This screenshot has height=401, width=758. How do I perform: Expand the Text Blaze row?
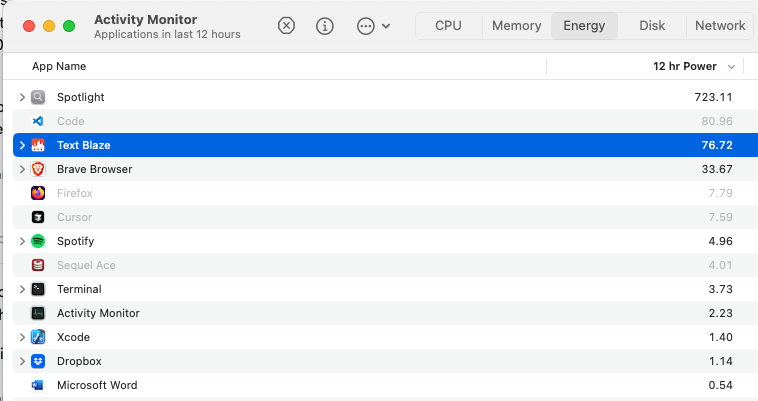point(22,145)
